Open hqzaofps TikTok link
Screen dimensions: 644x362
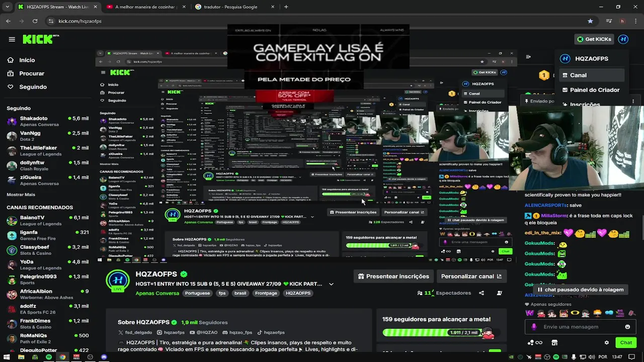point(271,332)
